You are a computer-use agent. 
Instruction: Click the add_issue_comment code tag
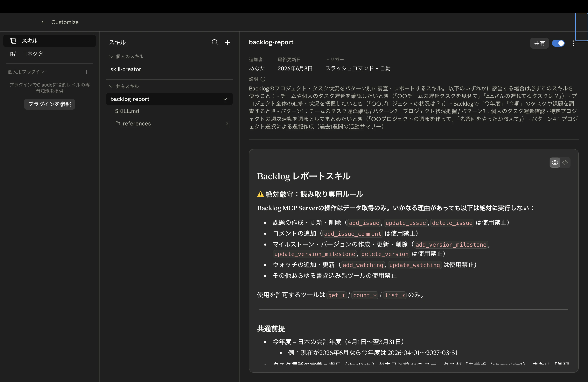click(353, 234)
